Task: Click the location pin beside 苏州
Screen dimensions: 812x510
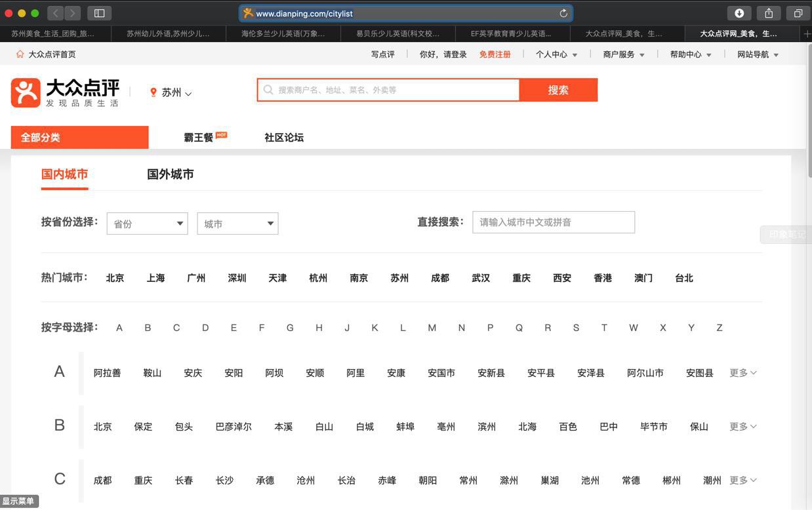Action: 153,92
